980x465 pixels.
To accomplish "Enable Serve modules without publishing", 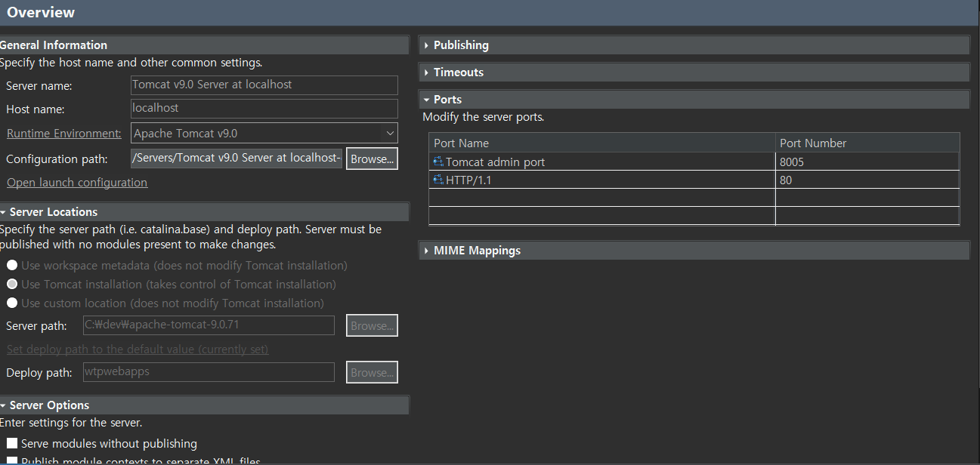I will tap(12, 444).
